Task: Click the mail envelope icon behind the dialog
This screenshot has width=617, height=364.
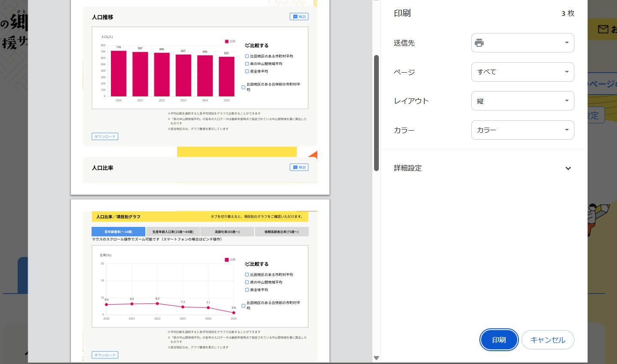Action: (x=603, y=29)
